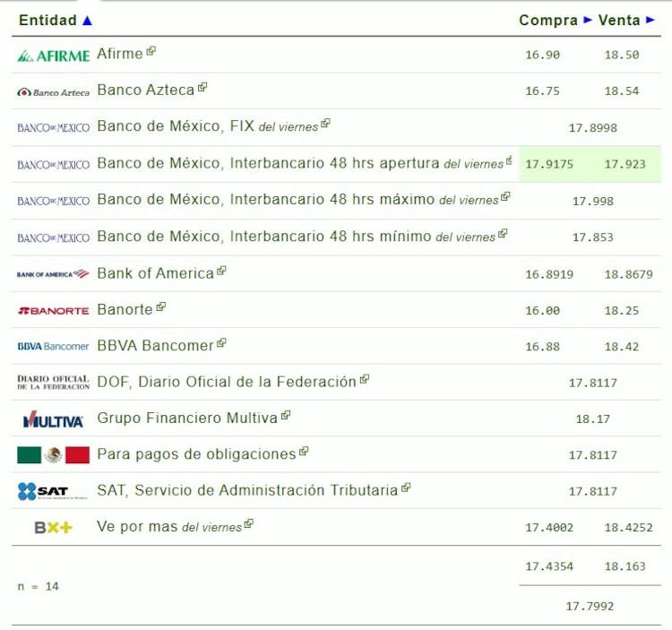Click Banco de México logo in apertura row
Image resolution: width=672 pixels, height=630 pixels.
[54, 165]
